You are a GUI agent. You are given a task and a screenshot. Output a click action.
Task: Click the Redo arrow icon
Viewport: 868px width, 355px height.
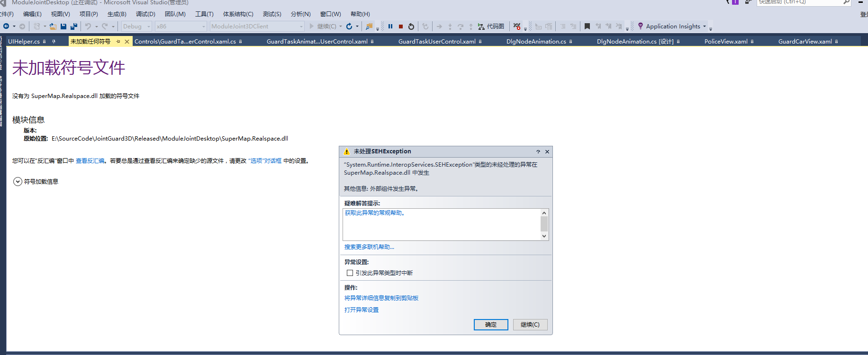pos(105,27)
